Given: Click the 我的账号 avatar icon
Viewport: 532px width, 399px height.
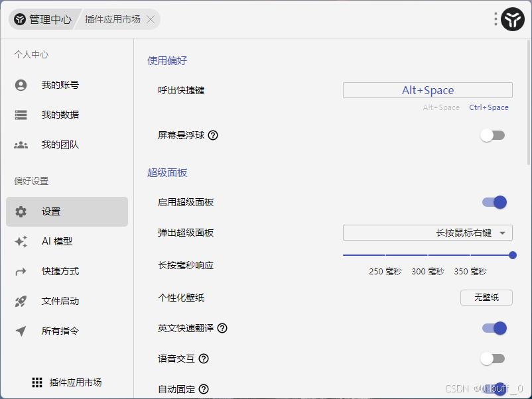Looking at the screenshot, I should [21, 85].
